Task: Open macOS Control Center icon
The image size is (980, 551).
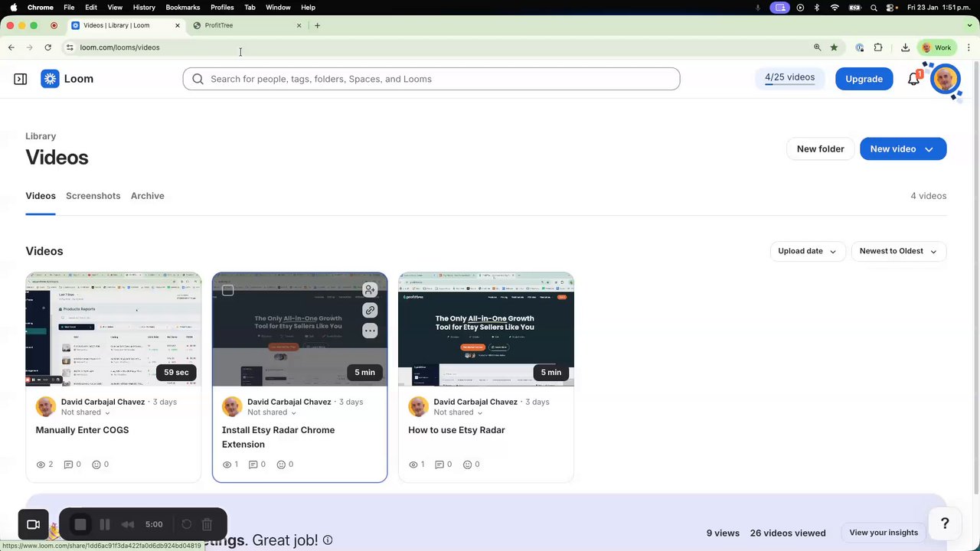Action: pos(891,8)
